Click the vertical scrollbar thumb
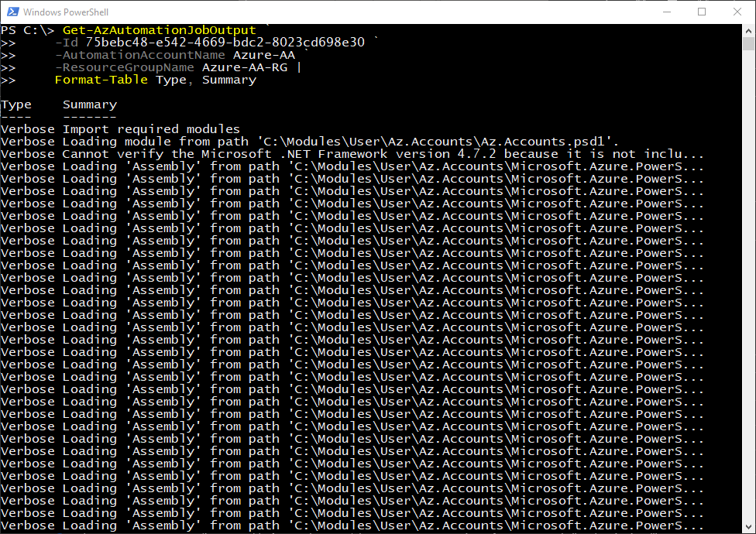This screenshot has height=534, width=756. point(748,44)
